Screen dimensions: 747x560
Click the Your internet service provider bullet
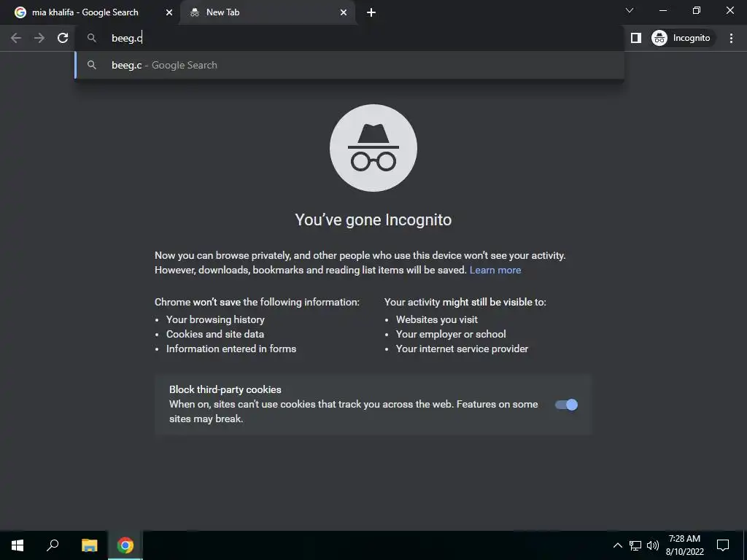[x=462, y=349]
